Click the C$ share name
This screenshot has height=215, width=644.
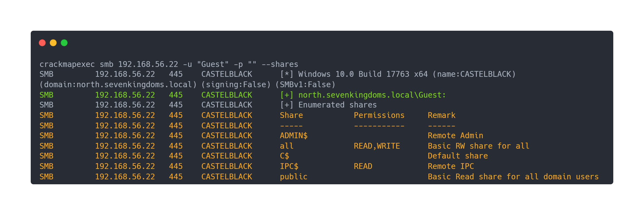coord(284,156)
